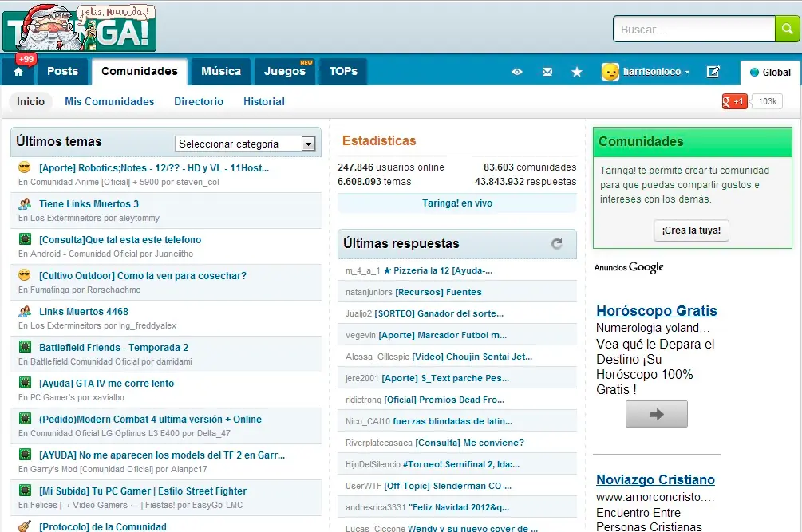Screen dimensions: 802x532
Task: Click harrisonloco's avatar
Action: [x=610, y=72]
